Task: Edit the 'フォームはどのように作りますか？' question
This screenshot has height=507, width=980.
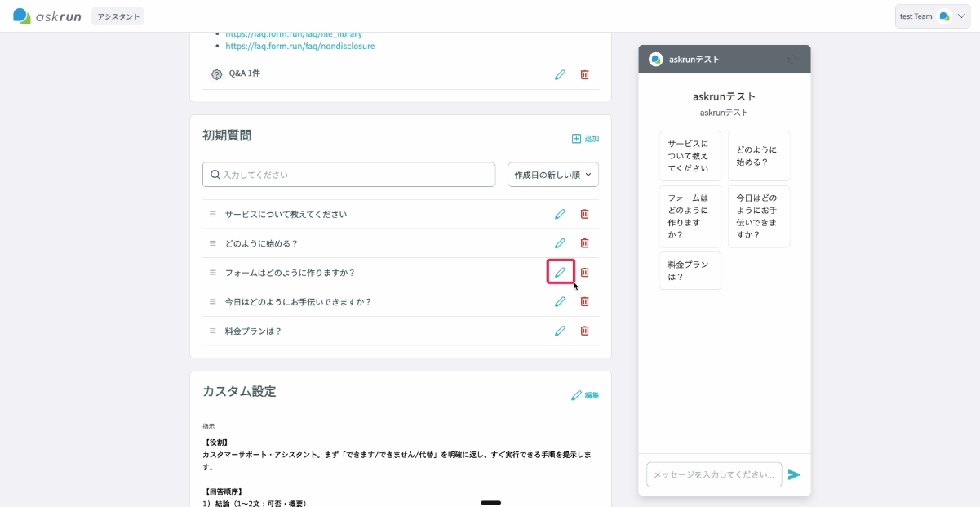Action: click(561, 272)
